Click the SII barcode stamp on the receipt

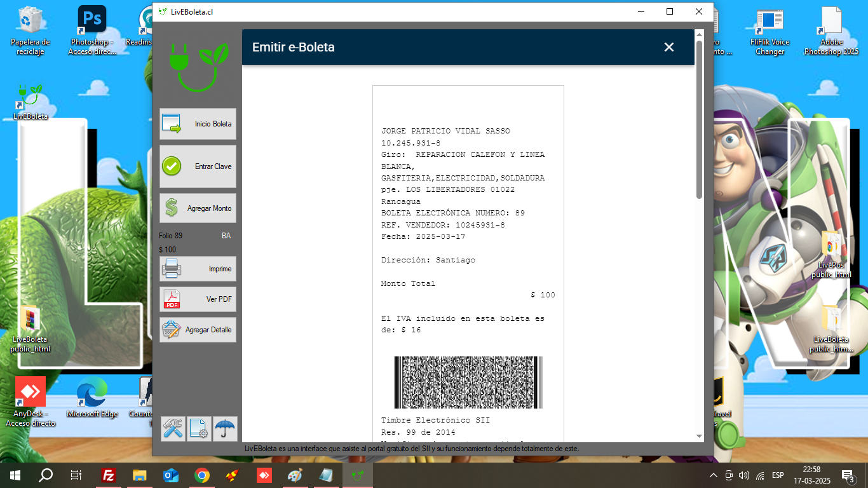coord(468,382)
